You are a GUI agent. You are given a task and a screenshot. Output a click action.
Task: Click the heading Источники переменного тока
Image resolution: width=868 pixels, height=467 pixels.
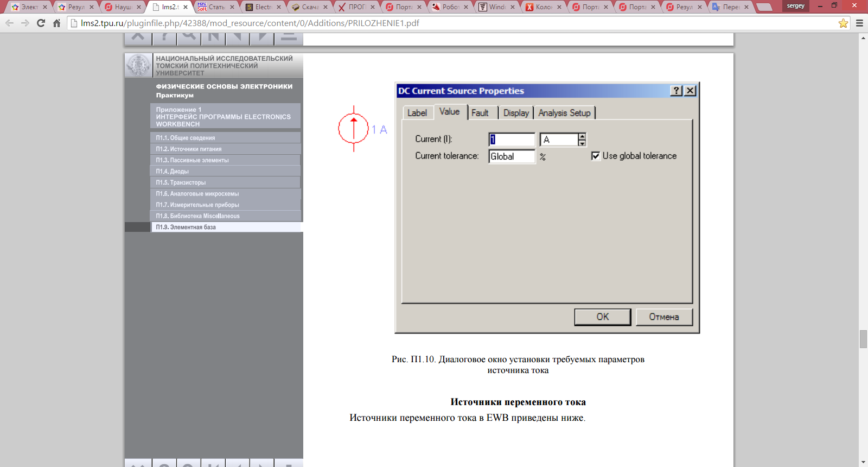518,402
